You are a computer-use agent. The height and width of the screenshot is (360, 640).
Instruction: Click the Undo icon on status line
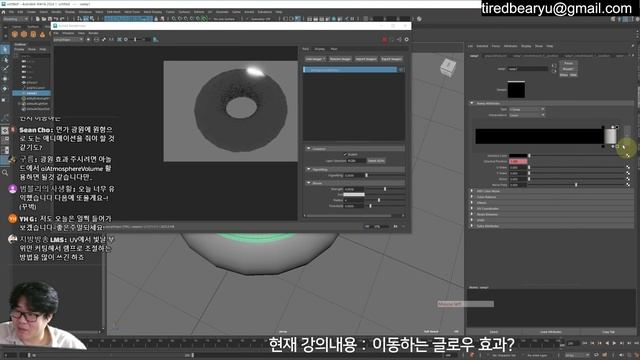click(x=56, y=19)
